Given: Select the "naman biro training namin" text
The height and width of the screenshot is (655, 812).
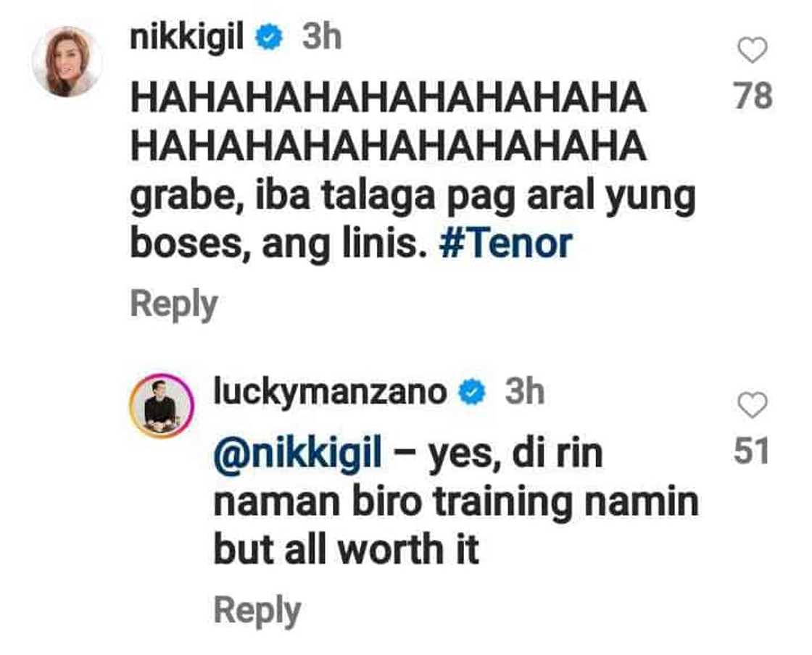Looking at the screenshot, I should (456, 502).
